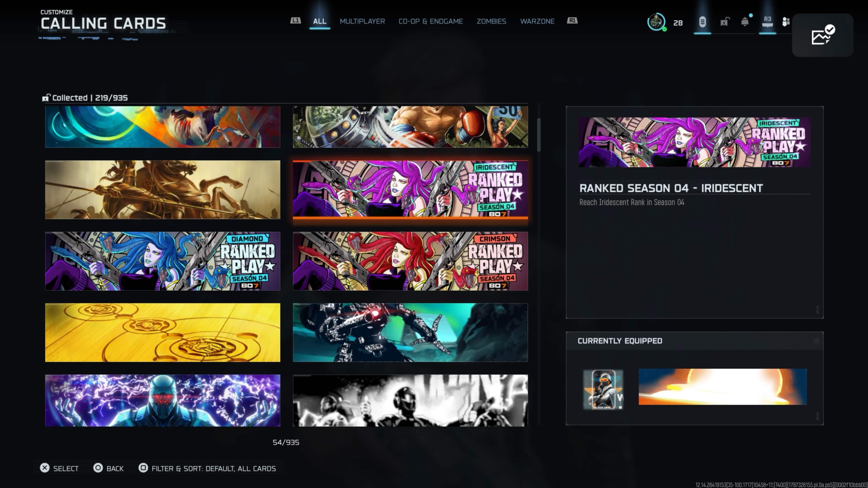Screen dimensions: 868x488
Task: Click the padlock icon in the top bar
Action: (x=724, y=22)
